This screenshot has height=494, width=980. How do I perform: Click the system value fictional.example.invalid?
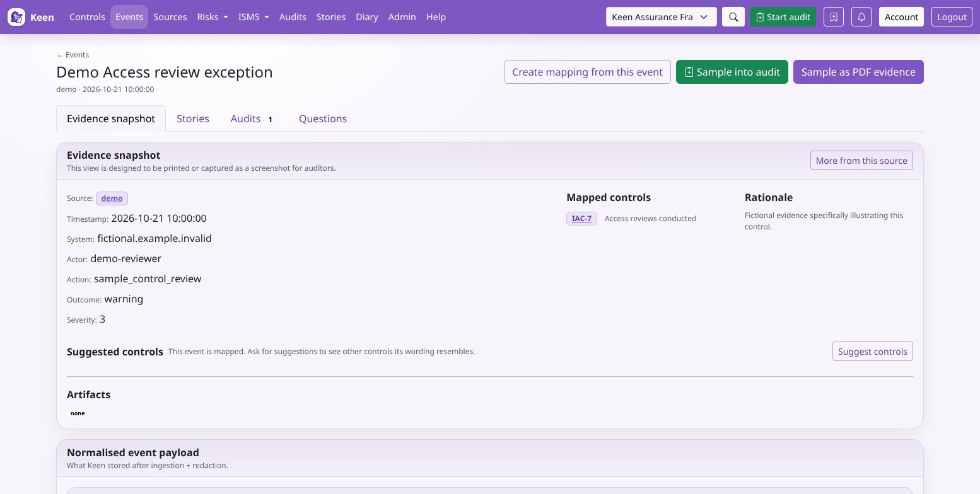pyautogui.click(x=155, y=238)
